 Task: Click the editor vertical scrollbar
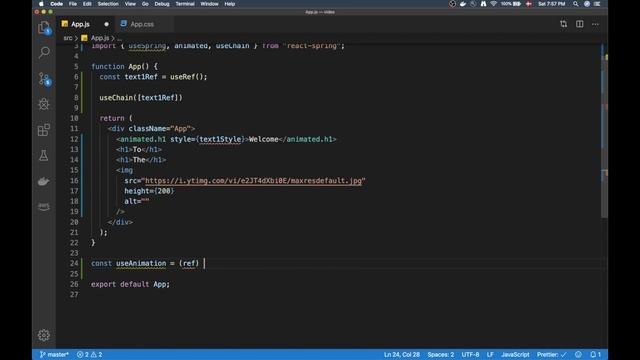(x=604, y=131)
